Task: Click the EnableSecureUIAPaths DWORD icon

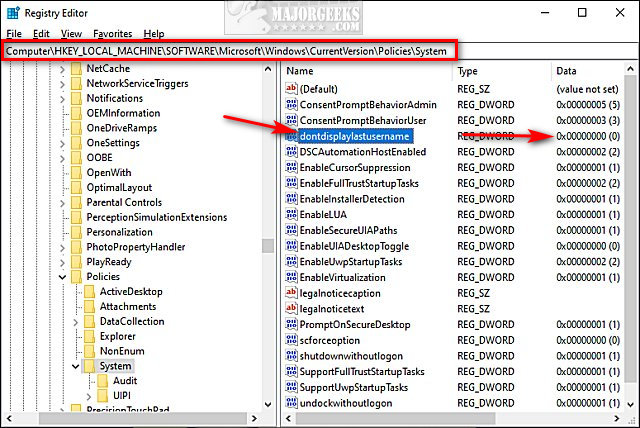Action: tap(291, 230)
